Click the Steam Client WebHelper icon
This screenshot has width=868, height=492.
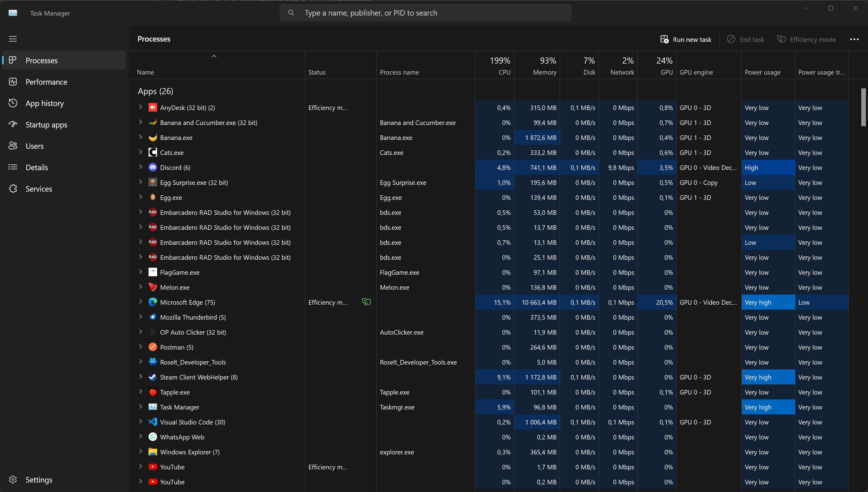[x=153, y=377]
